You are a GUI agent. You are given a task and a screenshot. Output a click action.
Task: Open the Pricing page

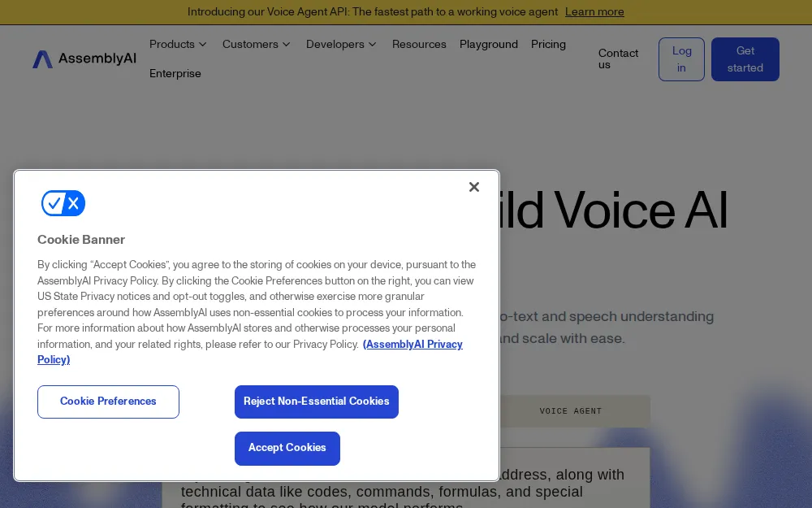click(548, 44)
